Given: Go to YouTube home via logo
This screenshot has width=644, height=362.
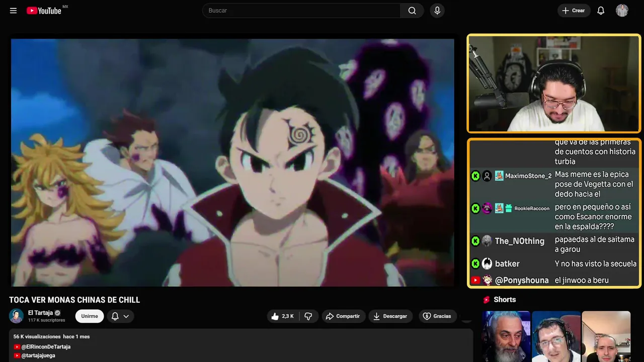Looking at the screenshot, I should 44,11.
